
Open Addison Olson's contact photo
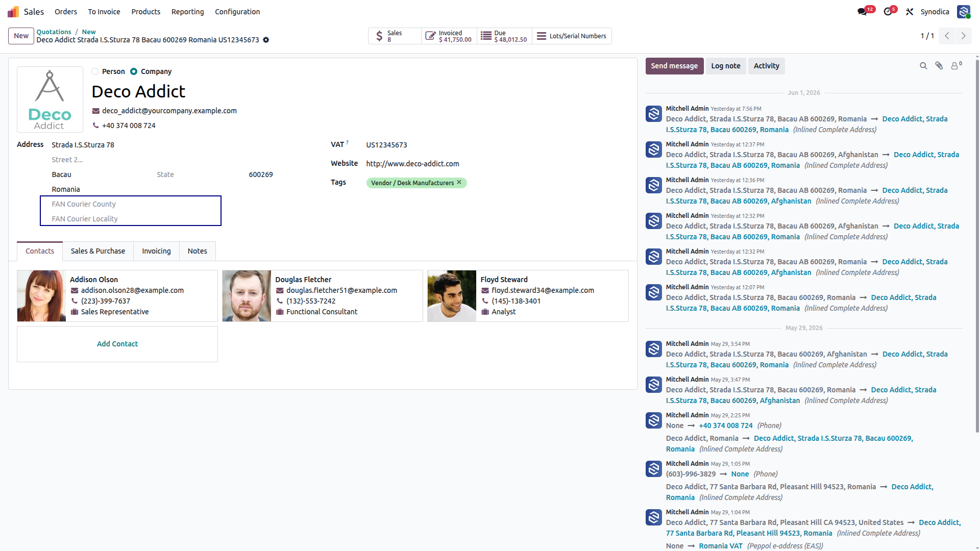tap(41, 296)
